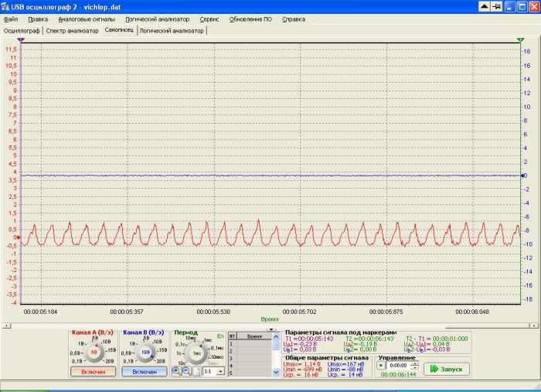The height and width of the screenshot is (392, 541).
Task: Toggle Канал B Включен button
Action: point(145,372)
